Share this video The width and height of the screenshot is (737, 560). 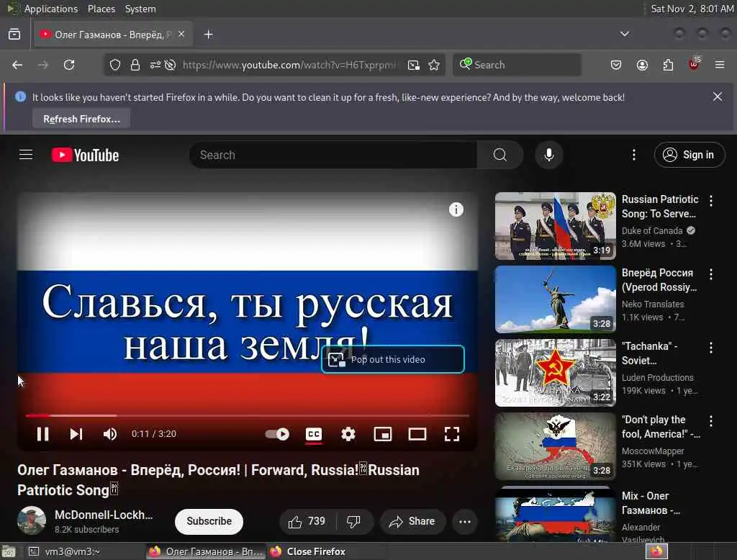[412, 521]
